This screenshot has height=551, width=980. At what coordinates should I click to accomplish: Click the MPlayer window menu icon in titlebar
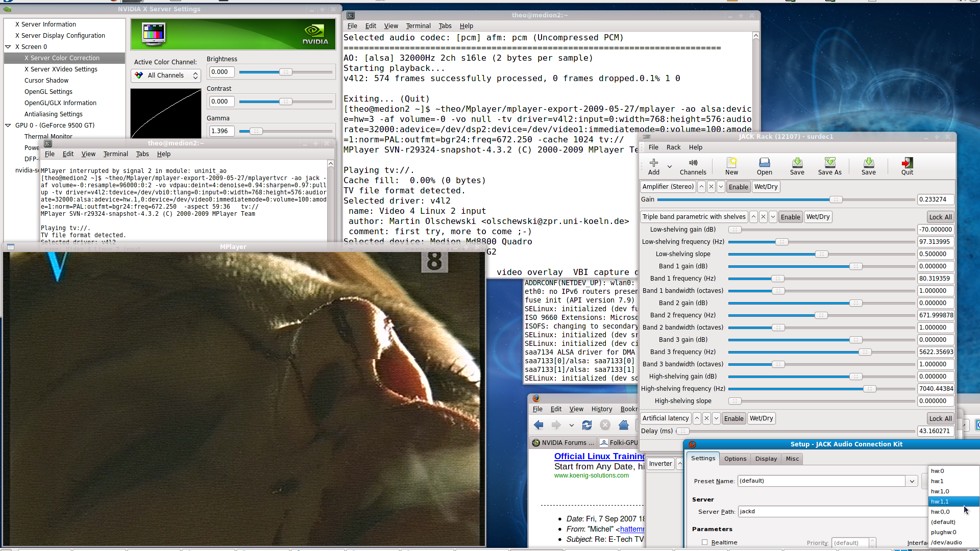[x=11, y=247]
